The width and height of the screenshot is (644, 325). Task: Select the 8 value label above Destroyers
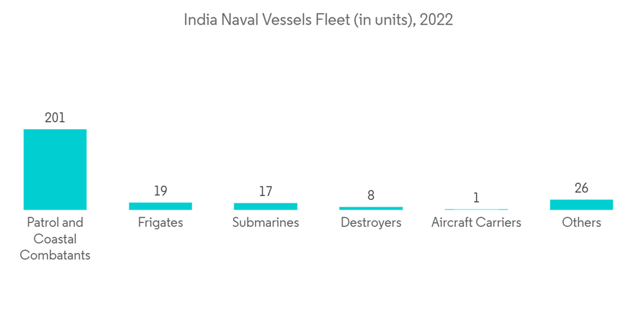[x=371, y=195]
